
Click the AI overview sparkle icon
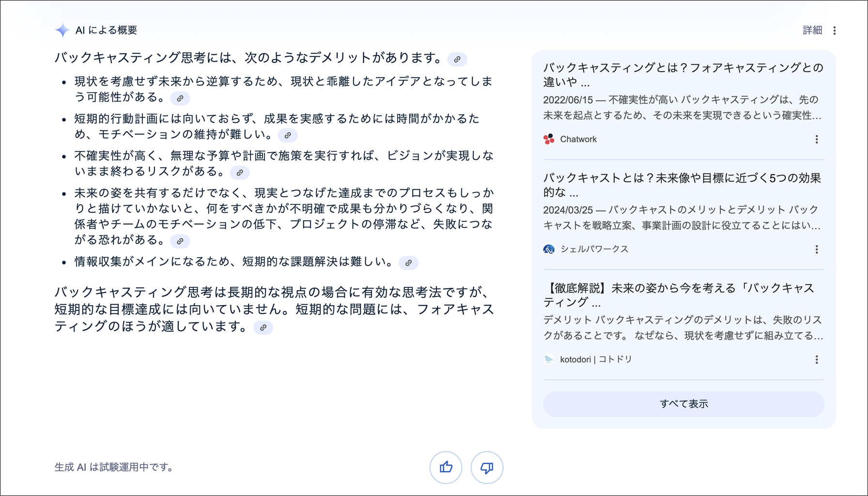coord(62,30)
